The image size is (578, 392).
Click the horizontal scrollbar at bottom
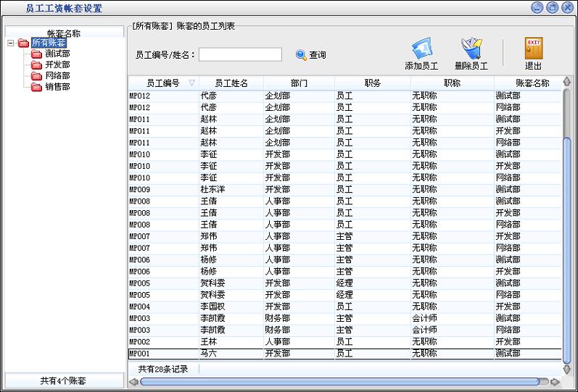[341, 381]
